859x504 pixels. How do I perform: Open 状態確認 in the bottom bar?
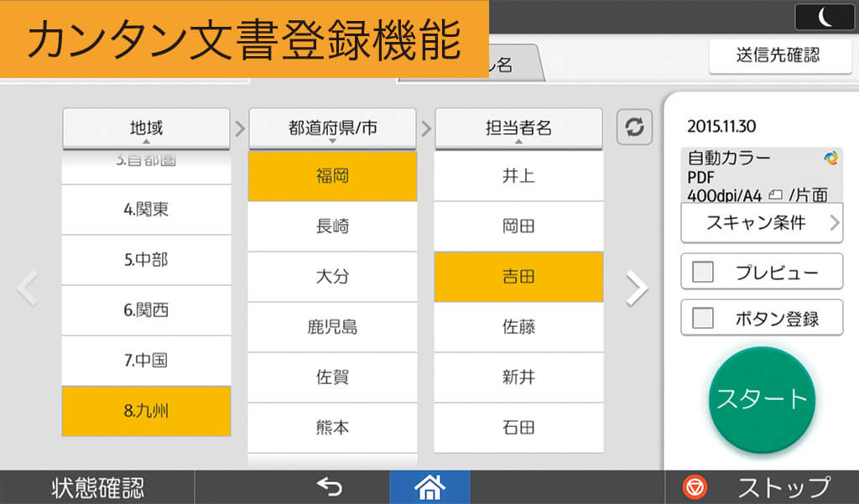(x=97, y=487)
